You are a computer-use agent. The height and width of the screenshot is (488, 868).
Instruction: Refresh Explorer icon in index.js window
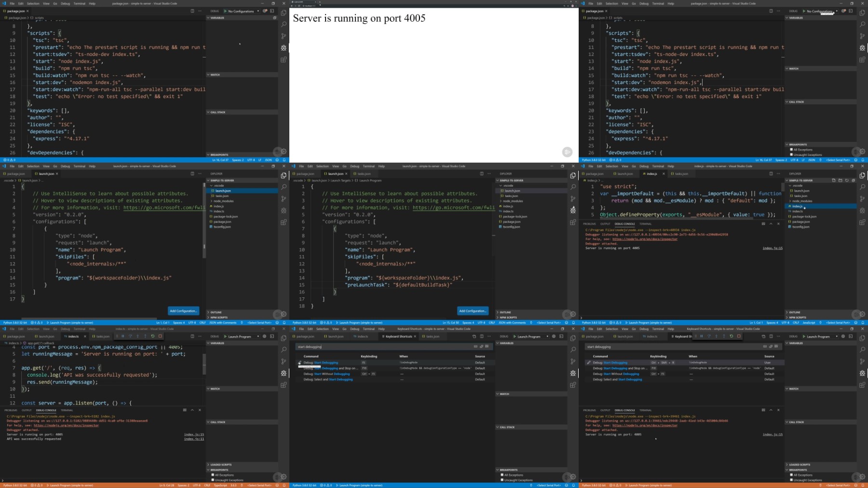pyautogui.click(x=847, y=181)
